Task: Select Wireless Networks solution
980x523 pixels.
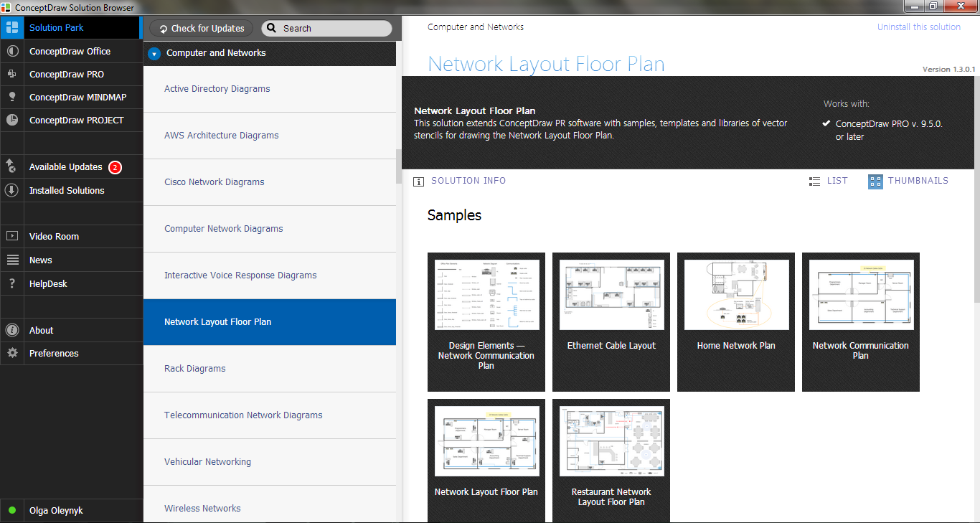Action: pos(270,505)
